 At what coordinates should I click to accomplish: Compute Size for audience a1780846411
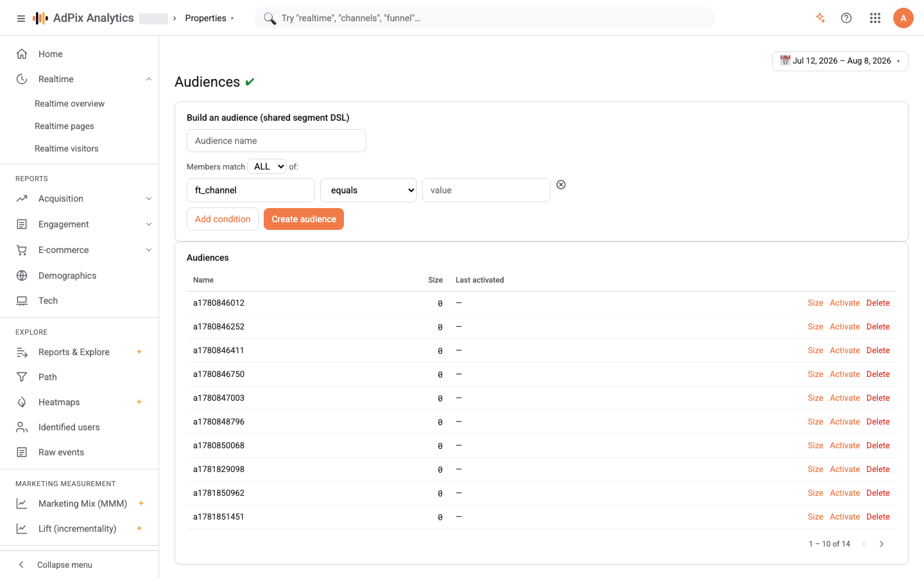tap(816, 351)
